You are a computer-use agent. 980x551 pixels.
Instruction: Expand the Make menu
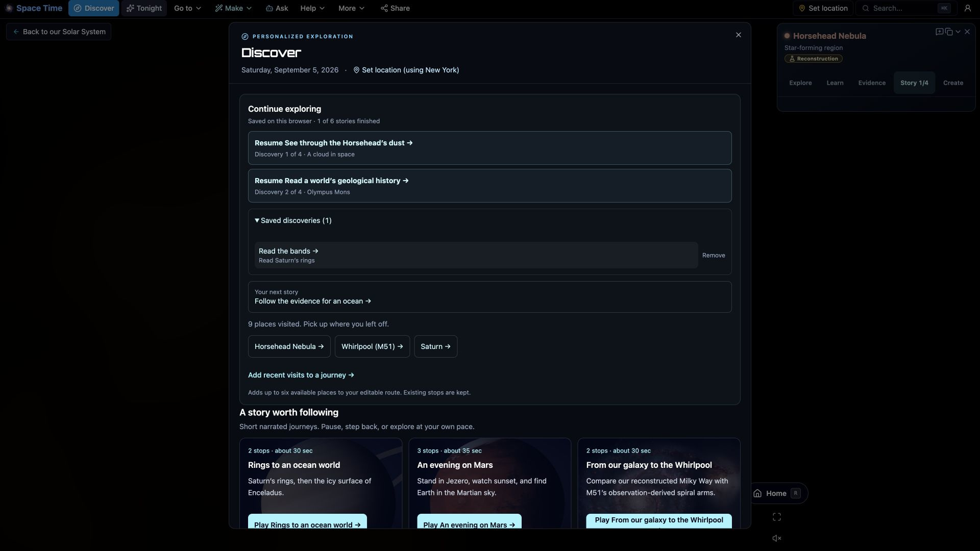[x=233, y=8]
